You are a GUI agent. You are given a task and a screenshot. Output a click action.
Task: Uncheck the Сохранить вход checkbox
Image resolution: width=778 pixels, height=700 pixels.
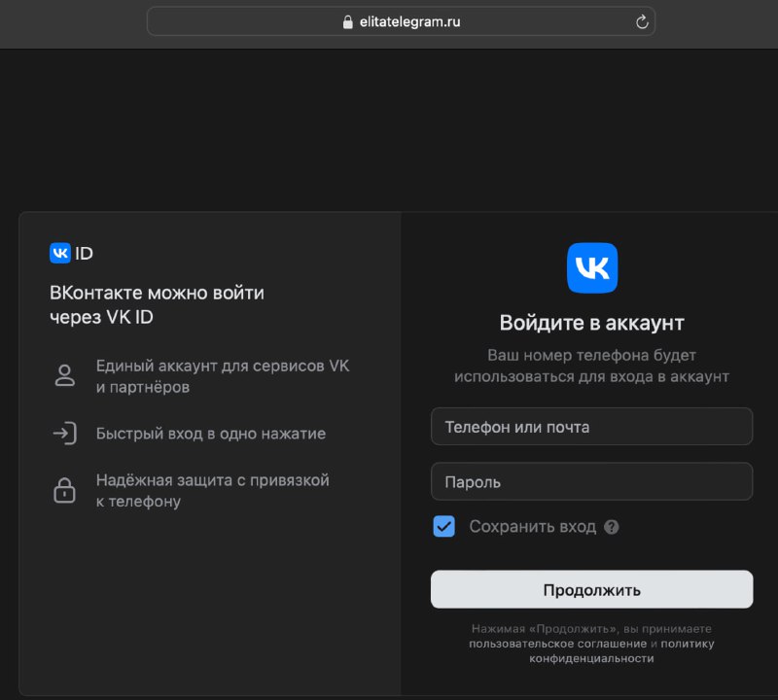(x=443, y=526)
